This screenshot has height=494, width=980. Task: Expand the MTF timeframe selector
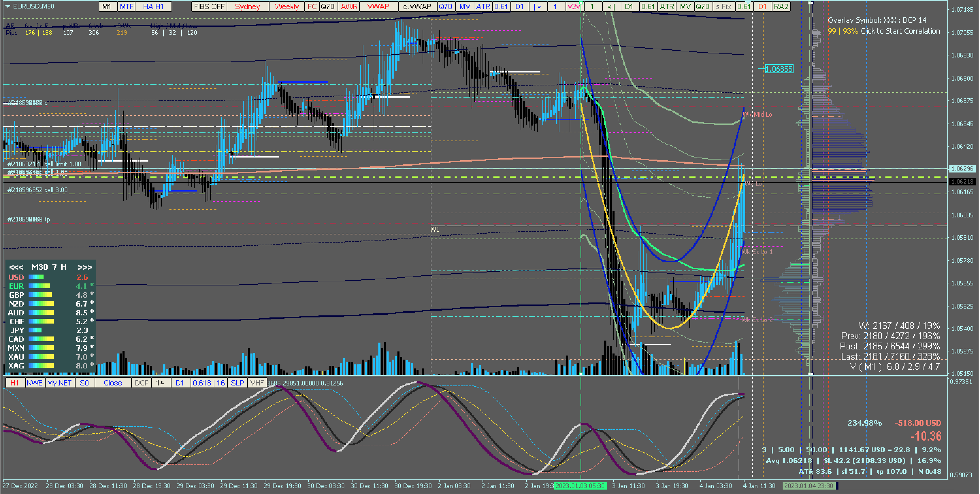pyautogui.click(x=126, y=6)
